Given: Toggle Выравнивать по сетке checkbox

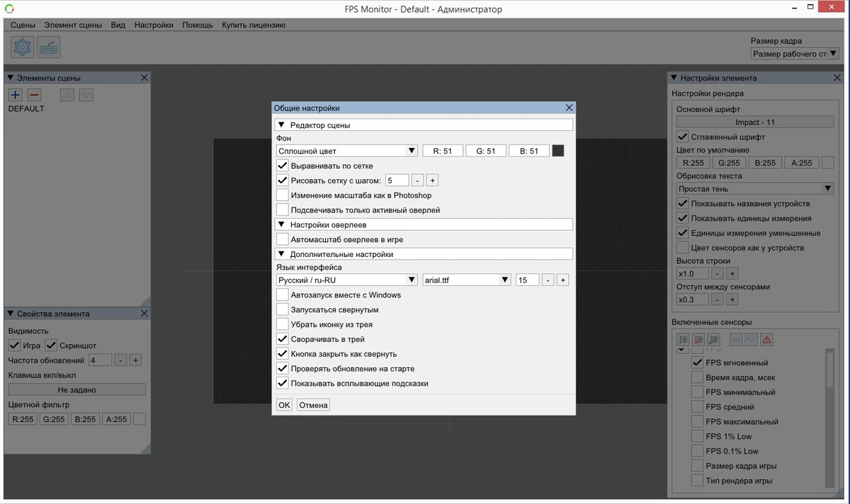Looking at the screenshot, I should click(283, 166).
